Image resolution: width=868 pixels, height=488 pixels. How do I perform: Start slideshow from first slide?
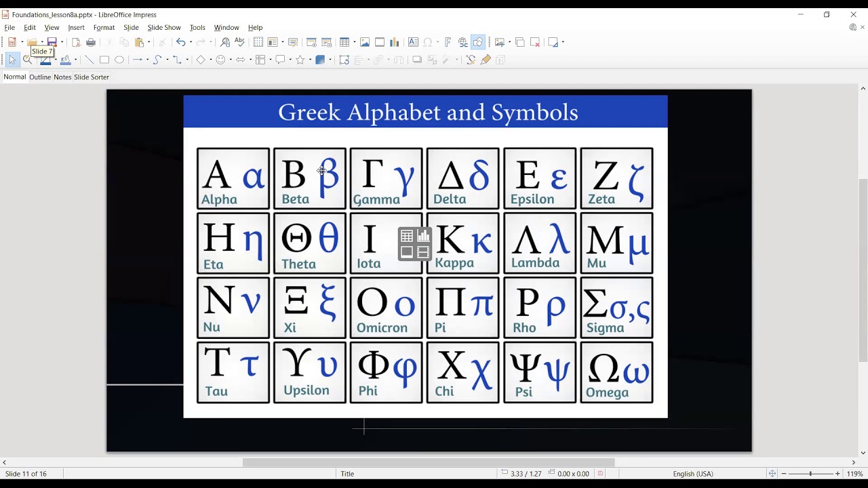[x=312, y=42]
